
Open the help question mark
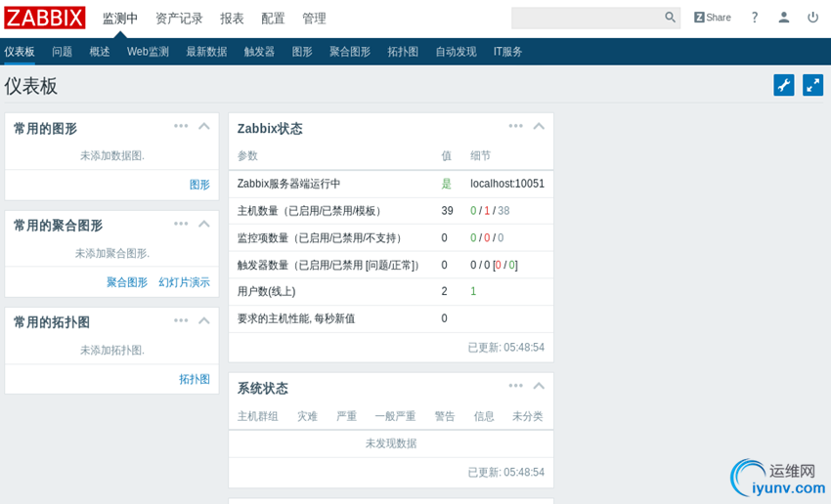pyautogui.click(x=755, y=18)
